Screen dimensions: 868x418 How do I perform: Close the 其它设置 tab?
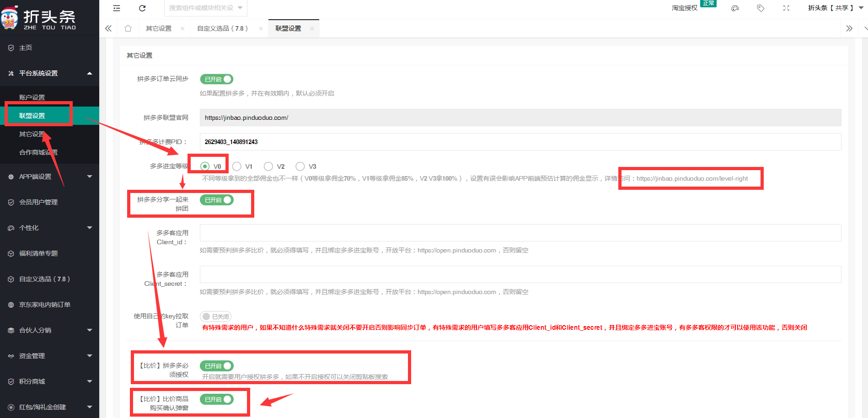[182, 28]
